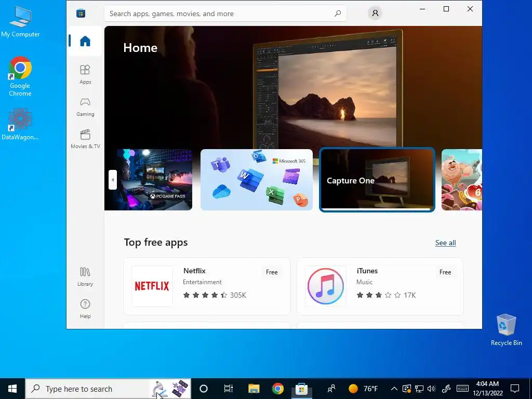Click the iTunes app logo
Image resolution: width=532 pixels, height=399 pixels.
click(x=326, y=286)
